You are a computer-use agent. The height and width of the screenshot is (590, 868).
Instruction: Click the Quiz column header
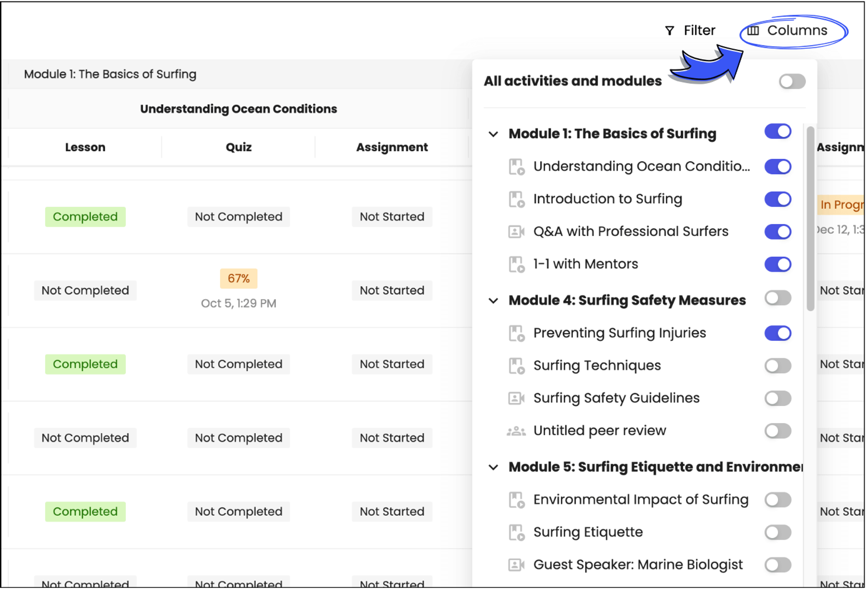239,148
